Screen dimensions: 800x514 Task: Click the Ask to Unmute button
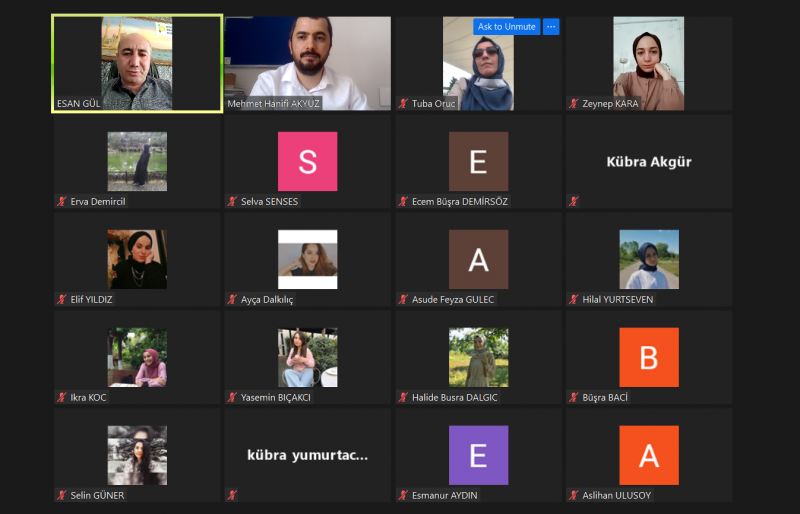click(507, 27)
